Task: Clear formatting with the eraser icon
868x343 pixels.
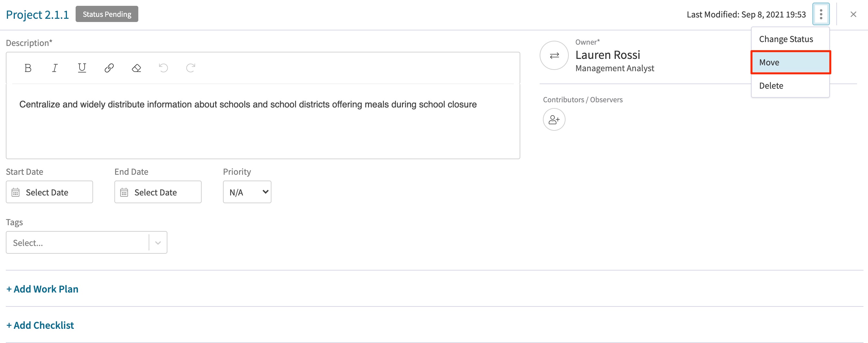Action: pos(136,68)
